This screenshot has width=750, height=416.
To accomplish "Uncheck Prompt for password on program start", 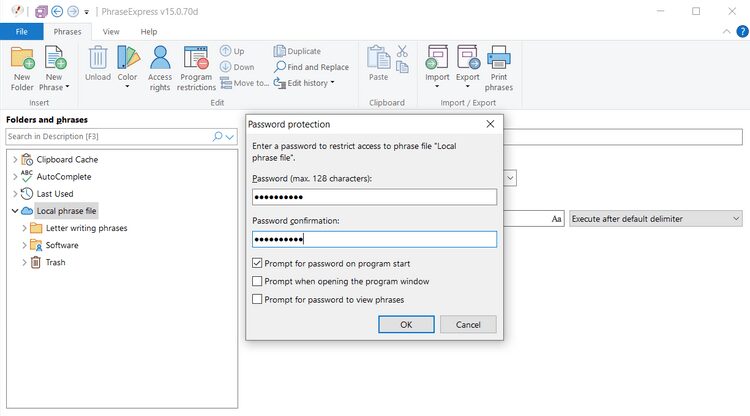I will click(257, 263).
